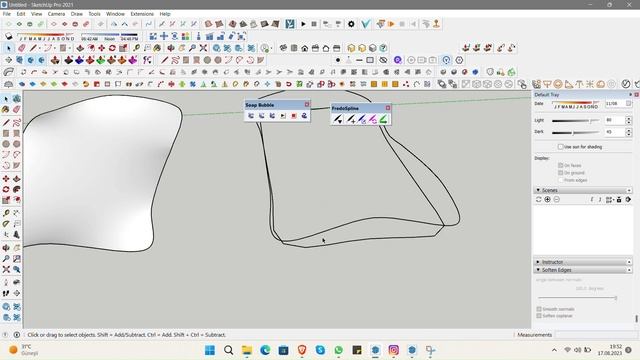This screenshot has height=360, width=640.
Task: Click the angle between normals slider
Action: click(x=577, y=298)
